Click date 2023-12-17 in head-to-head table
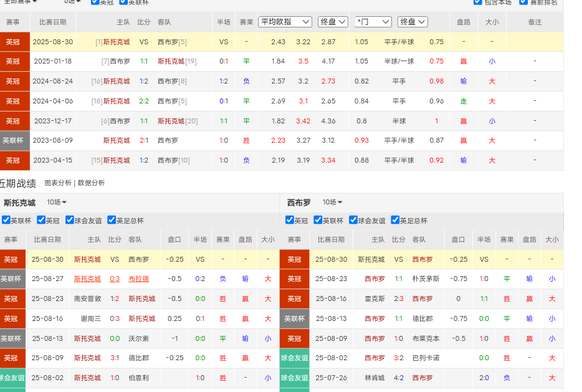Image resolution: width=582 pixels, height=392 pixels. (53, 121)
